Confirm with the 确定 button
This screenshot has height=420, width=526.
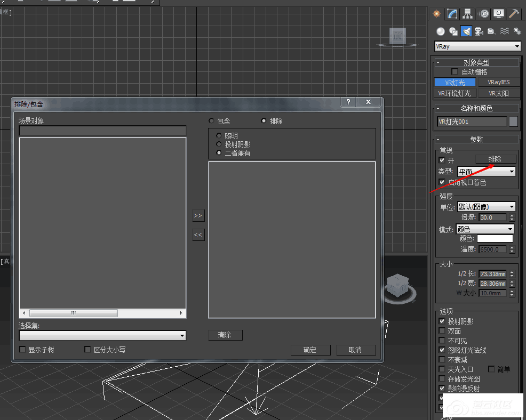tap(310, 350)
